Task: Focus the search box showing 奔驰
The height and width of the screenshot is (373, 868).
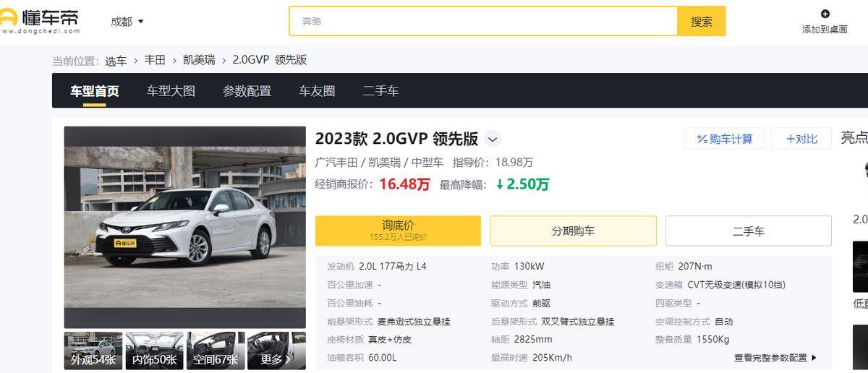Action: [483, 22]
